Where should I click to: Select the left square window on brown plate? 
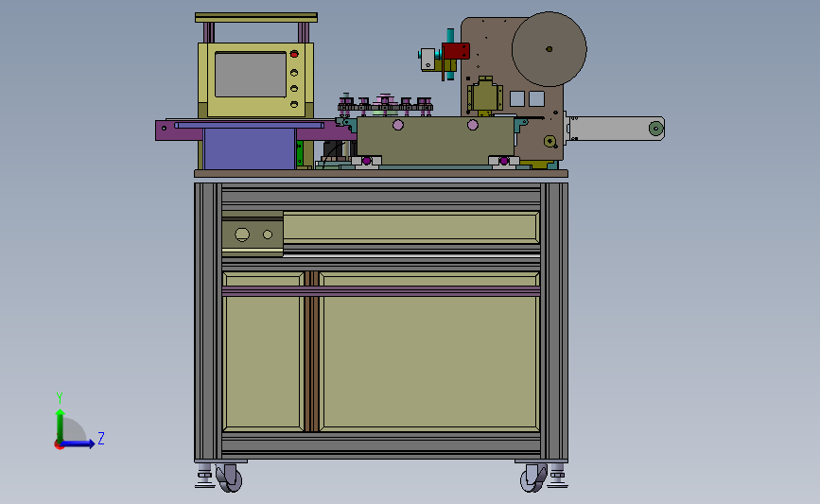pyautogui.click(x=517, y=98)
